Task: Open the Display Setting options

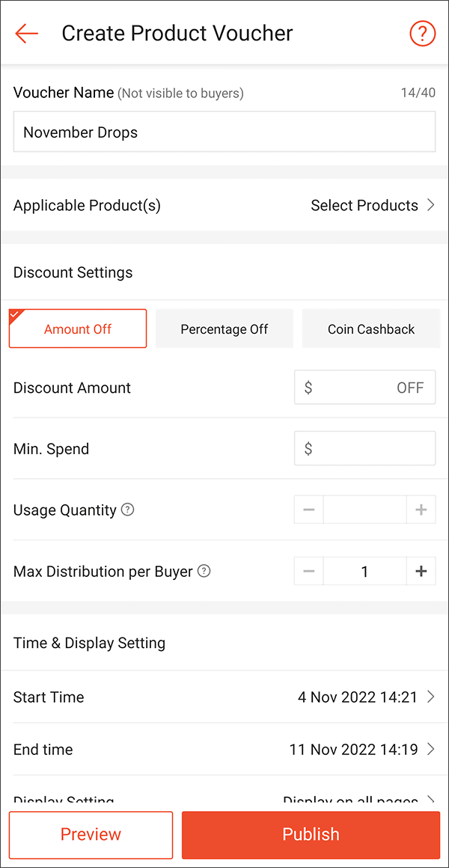Action: click(x=358, y=800)
